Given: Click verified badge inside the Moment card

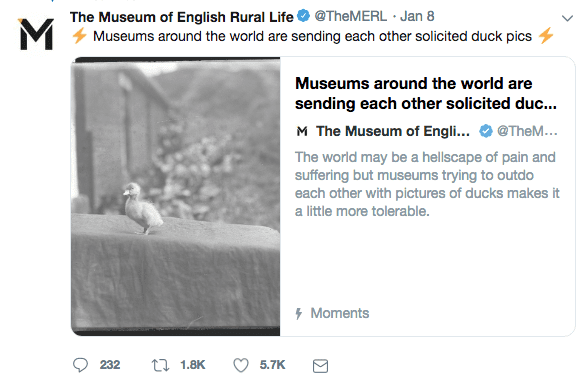Looking at the screenshot, I should 486,131.
